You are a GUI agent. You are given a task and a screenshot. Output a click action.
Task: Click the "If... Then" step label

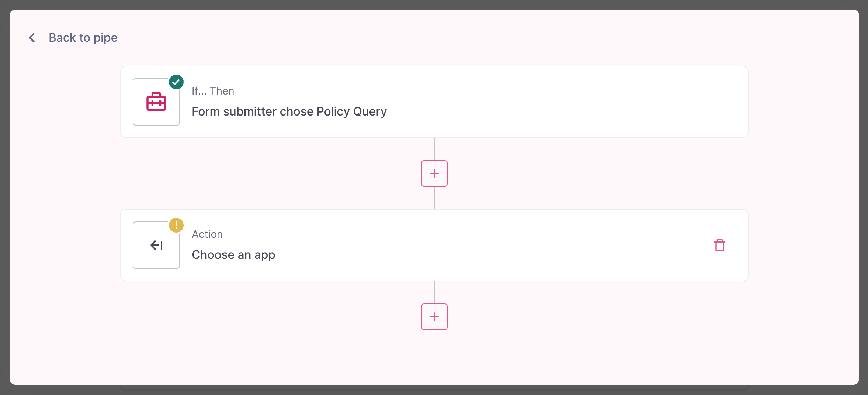(213, 91)
